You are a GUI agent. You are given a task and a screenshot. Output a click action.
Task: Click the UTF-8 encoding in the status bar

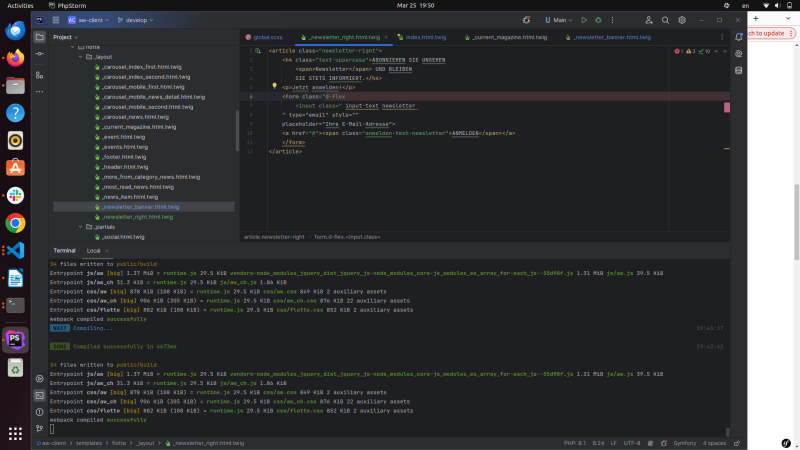[x=631, y=442]
